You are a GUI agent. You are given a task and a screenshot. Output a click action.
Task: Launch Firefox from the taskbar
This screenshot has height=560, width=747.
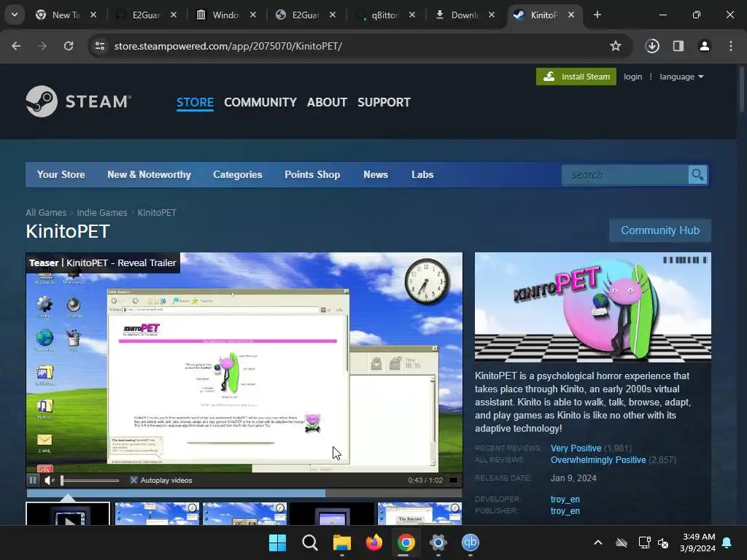[x=374, y=542]
